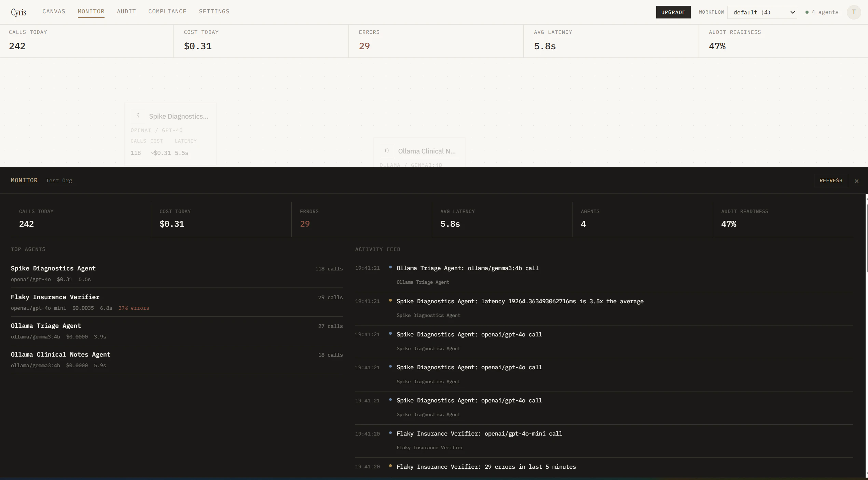Click the UPGRADE button
Viewport: 868px width, 480px height.
[673, 12]
